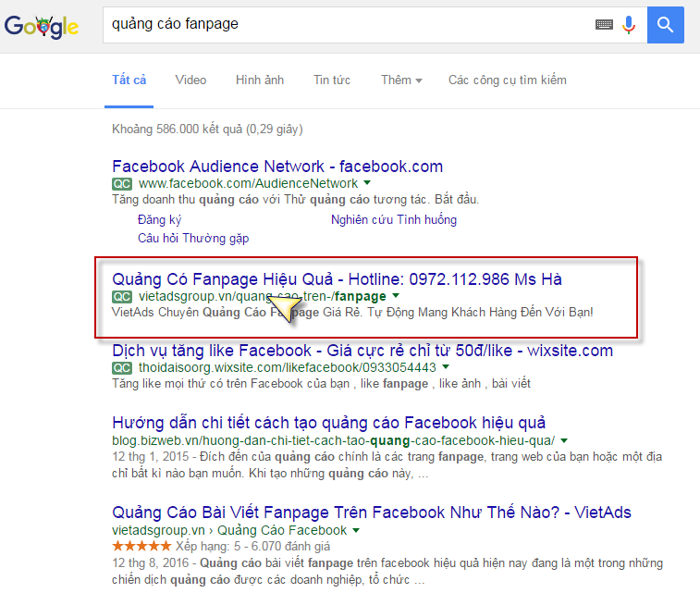
Task: Open 'Các công cụ tìm kiếm' tools
Action: coord(508,80)
